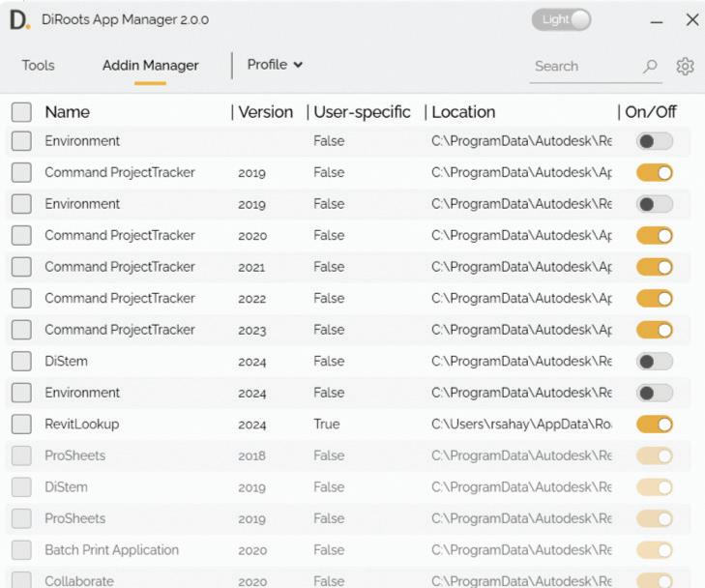
Task: Check the Environment 2024 checkbox
Action: pos(21,393)
